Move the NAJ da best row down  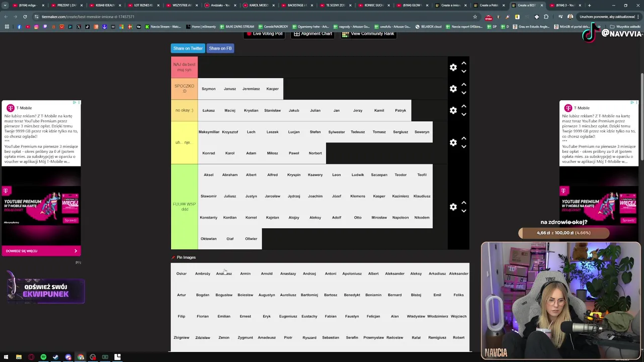pyautogui.click(x=464, y=71)
